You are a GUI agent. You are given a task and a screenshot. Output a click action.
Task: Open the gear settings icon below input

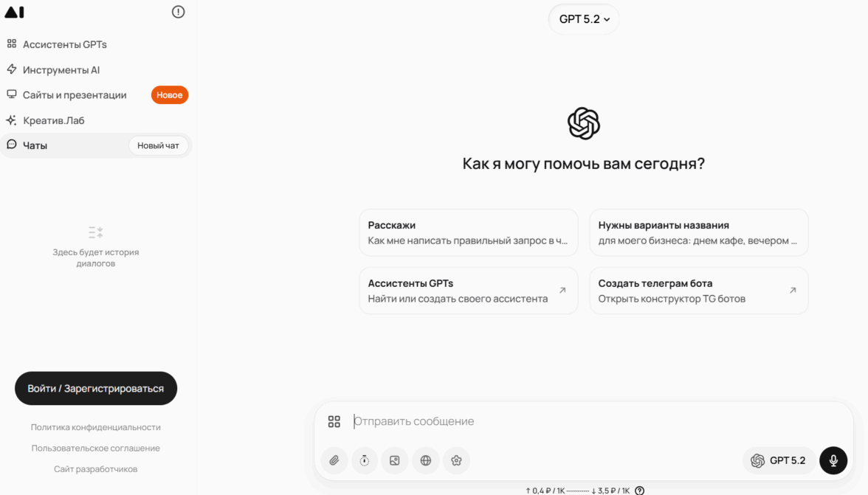[456, 460]
